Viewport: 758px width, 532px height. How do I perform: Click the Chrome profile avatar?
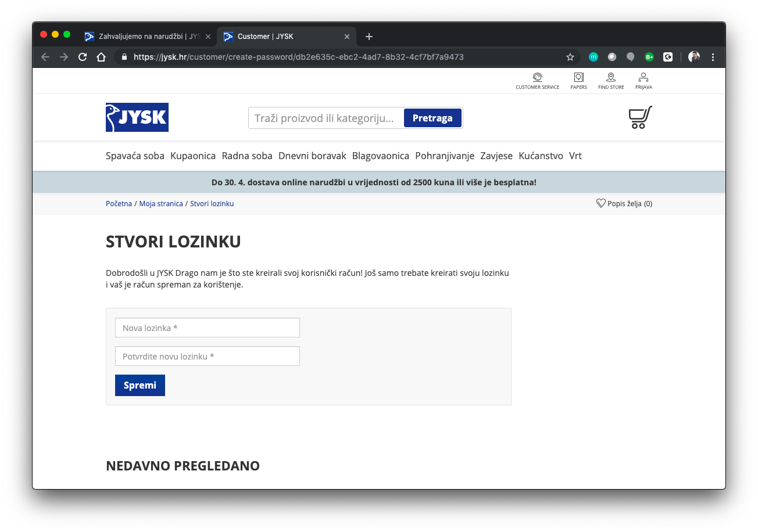[694, 57]
